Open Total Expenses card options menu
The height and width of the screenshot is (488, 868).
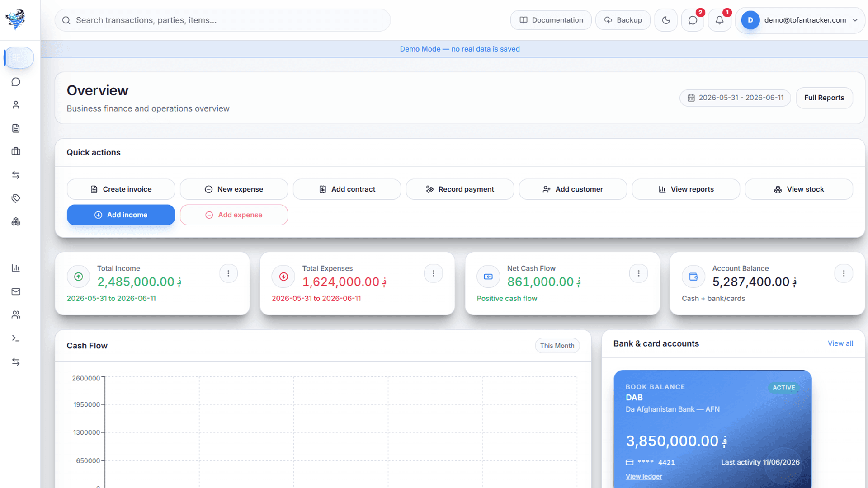[433, 273]
